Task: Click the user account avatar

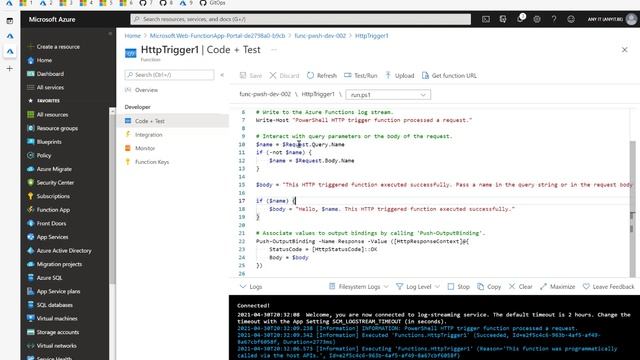Action: pyautogui.click(x=631, y=19)
